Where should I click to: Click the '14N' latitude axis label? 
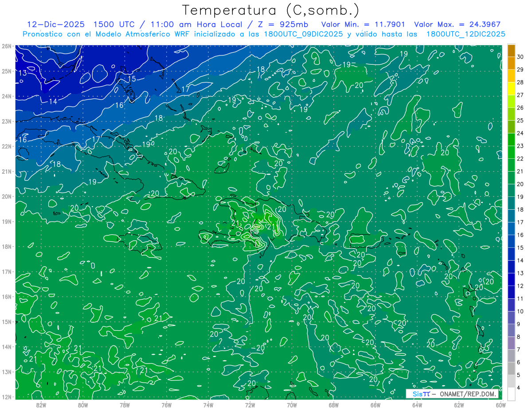6,347
